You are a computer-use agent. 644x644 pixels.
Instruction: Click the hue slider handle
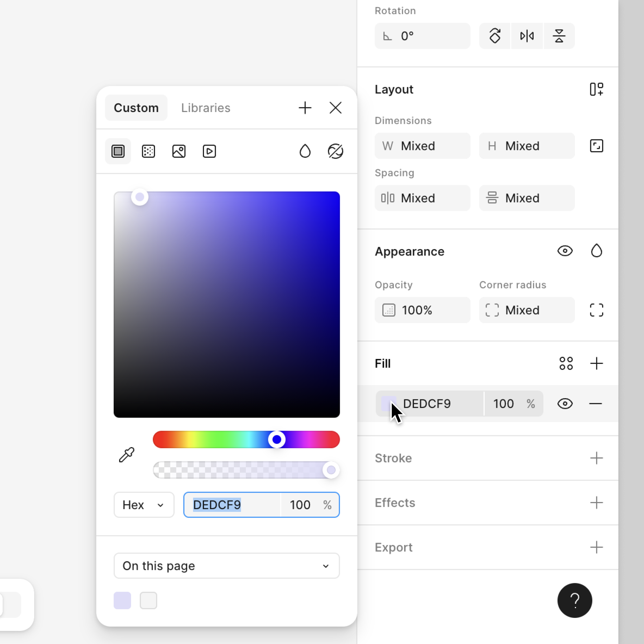click(277, 439)
